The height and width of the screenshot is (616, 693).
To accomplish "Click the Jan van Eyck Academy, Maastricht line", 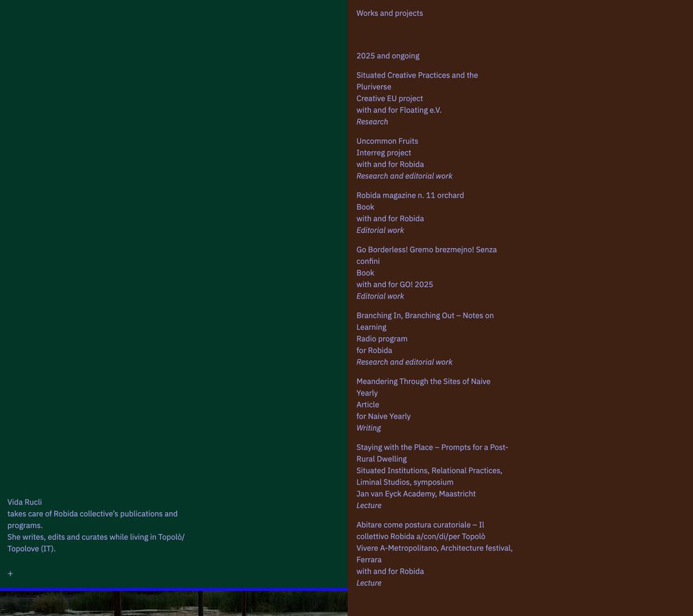I will click(416, 494).
